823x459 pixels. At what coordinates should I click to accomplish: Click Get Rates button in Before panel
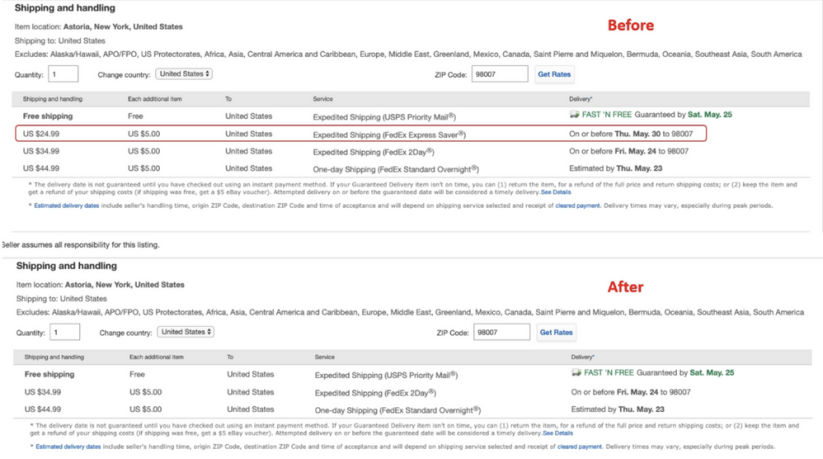pos(554,74)
